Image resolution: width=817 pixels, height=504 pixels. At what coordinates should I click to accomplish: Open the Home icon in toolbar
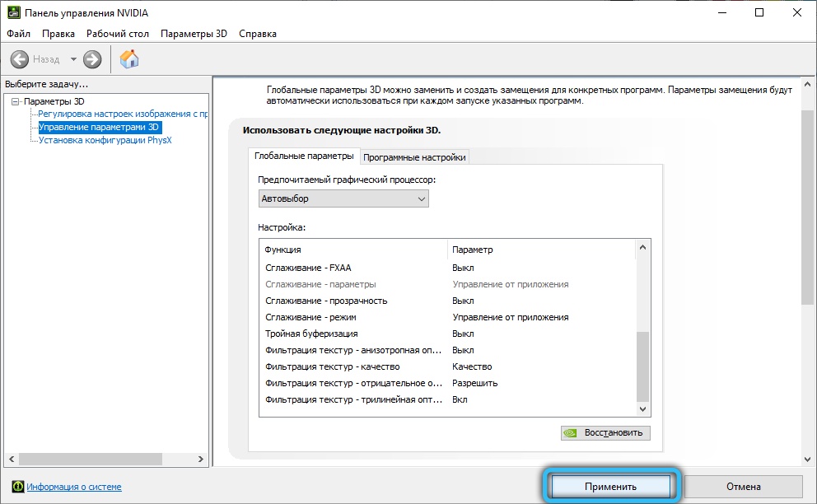coord(129,59)
